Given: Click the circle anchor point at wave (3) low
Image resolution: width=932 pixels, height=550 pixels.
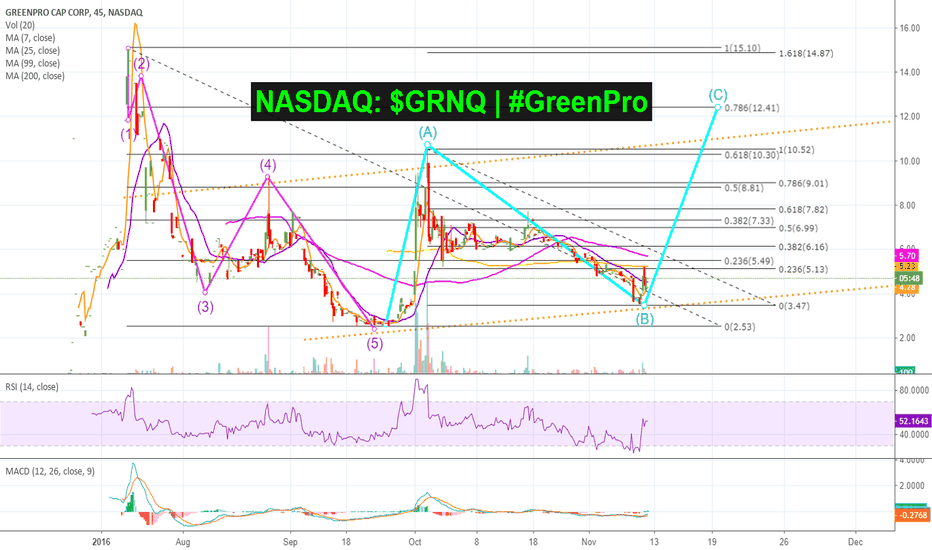Looking at the screenshot, I should pyautogui.click(x=205, y=292).
